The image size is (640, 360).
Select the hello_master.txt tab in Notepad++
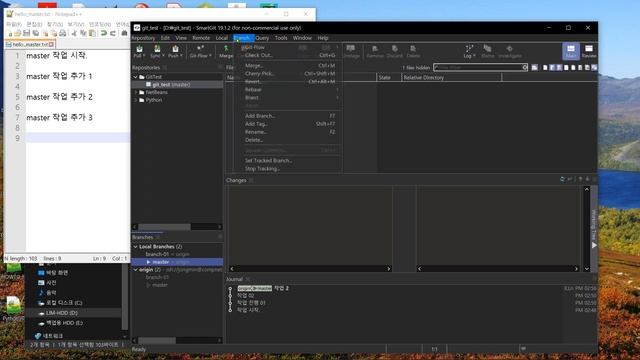(29, 44)
